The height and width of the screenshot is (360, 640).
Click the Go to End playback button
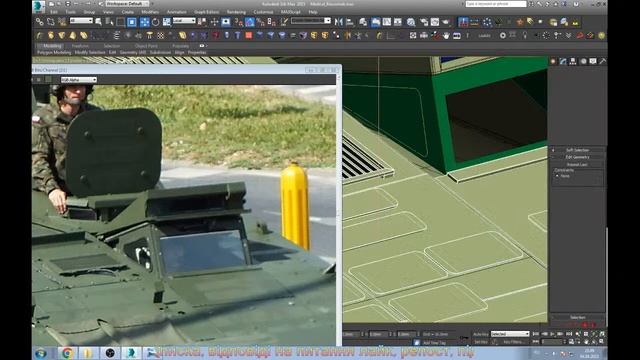(569, 334)
